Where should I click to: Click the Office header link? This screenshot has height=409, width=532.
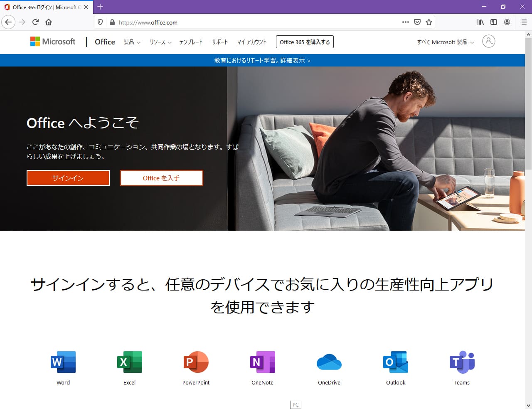tap(105, 42)
